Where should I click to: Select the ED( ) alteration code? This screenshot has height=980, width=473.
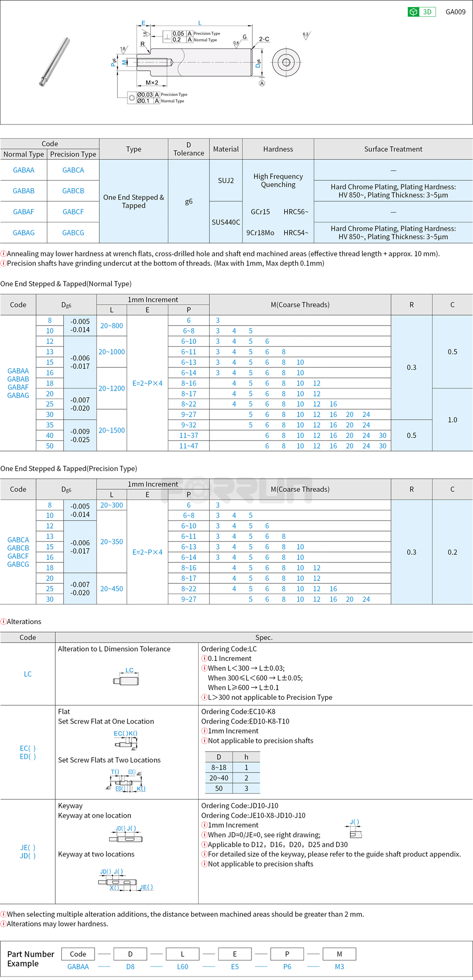[28, 757]
